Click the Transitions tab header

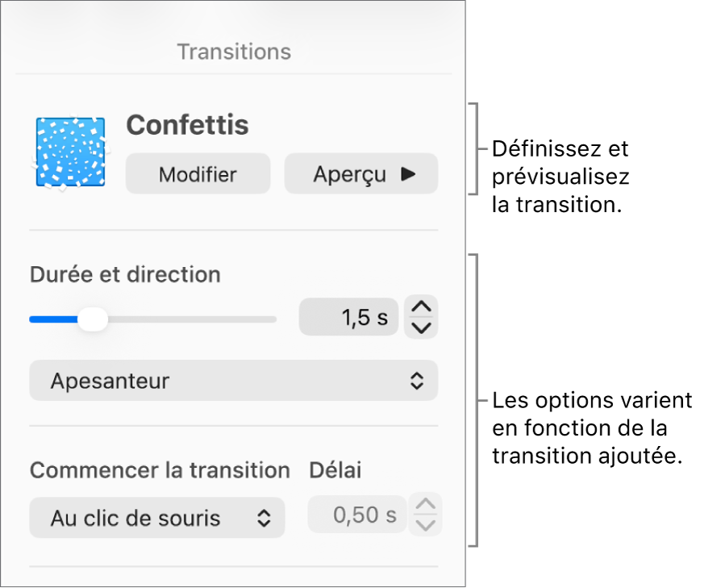coord(234,52)
